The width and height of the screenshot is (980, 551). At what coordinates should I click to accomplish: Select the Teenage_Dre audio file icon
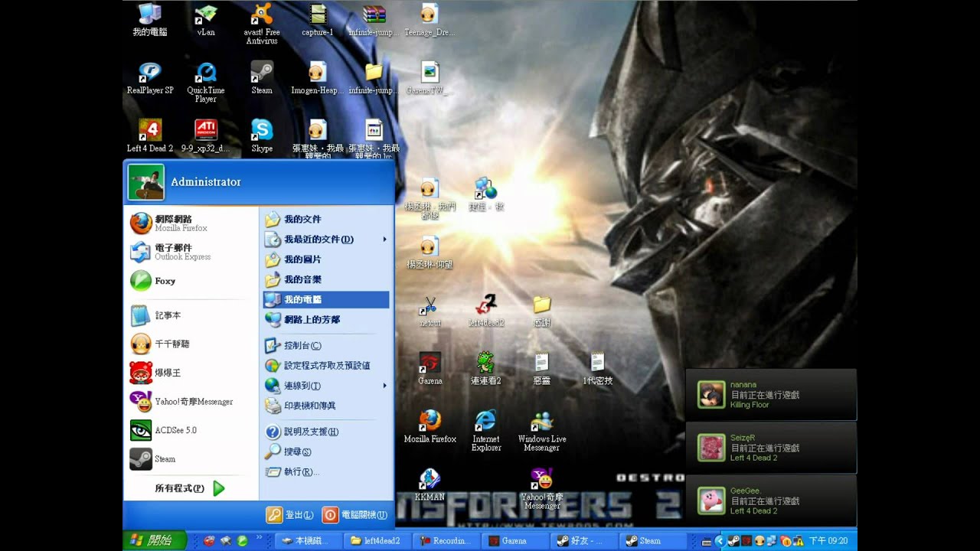[x=430, y=21]
